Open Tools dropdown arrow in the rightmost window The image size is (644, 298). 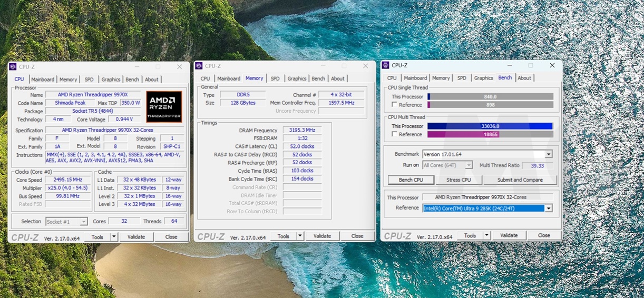pos(486,235)
